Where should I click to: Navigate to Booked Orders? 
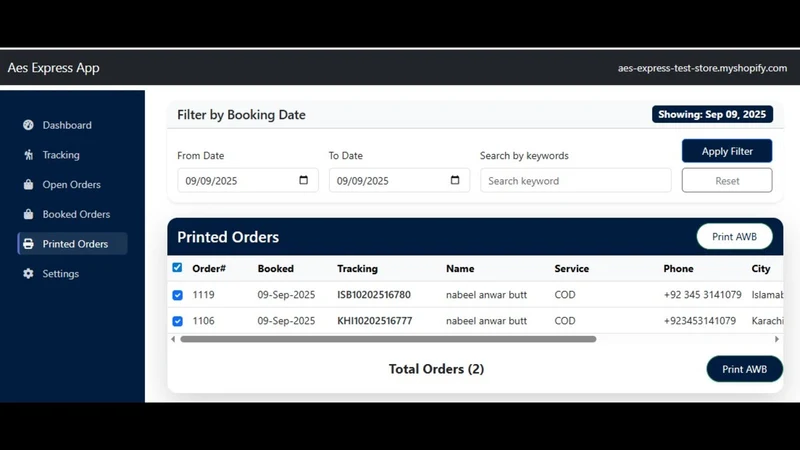tap(72, 214)
